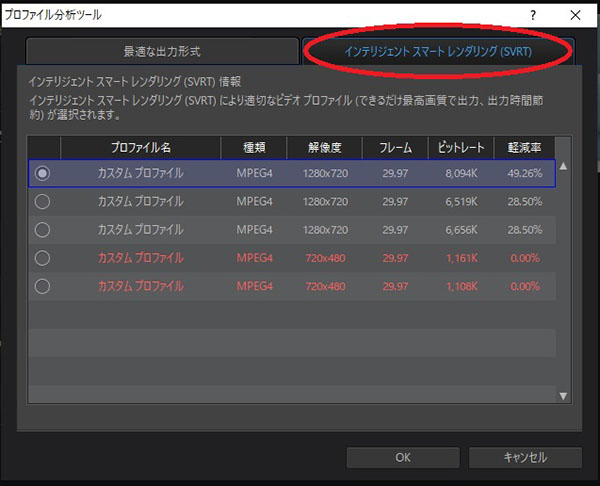This screenshot has height=486, width=600.
Task: Click the red 1,161K bitrate cell
Action: tap(462, 258)
